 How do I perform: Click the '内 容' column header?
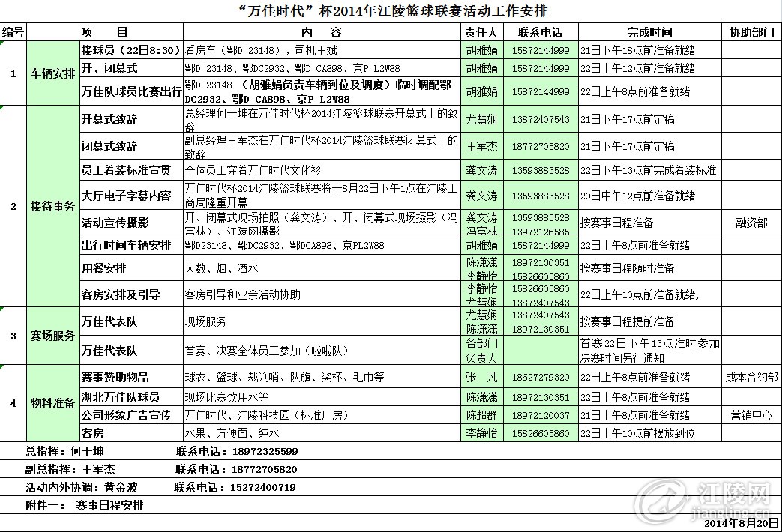[322, 32]
